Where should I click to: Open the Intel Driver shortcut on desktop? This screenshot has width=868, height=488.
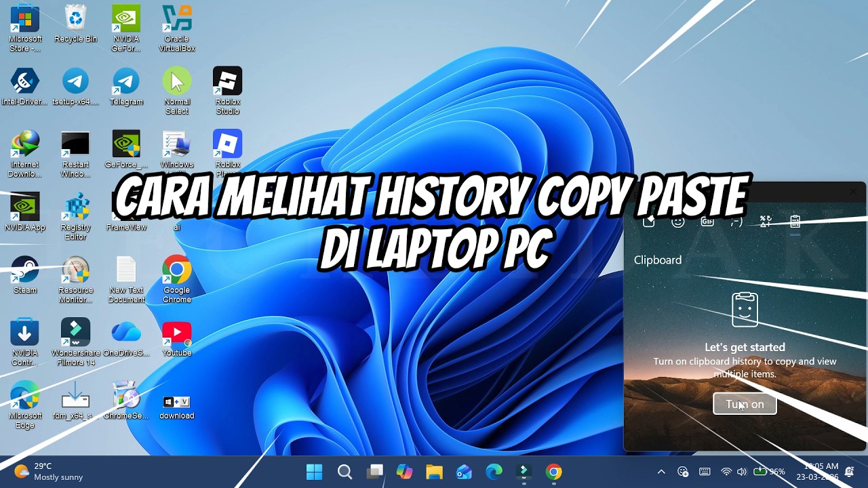pos(25,87)
